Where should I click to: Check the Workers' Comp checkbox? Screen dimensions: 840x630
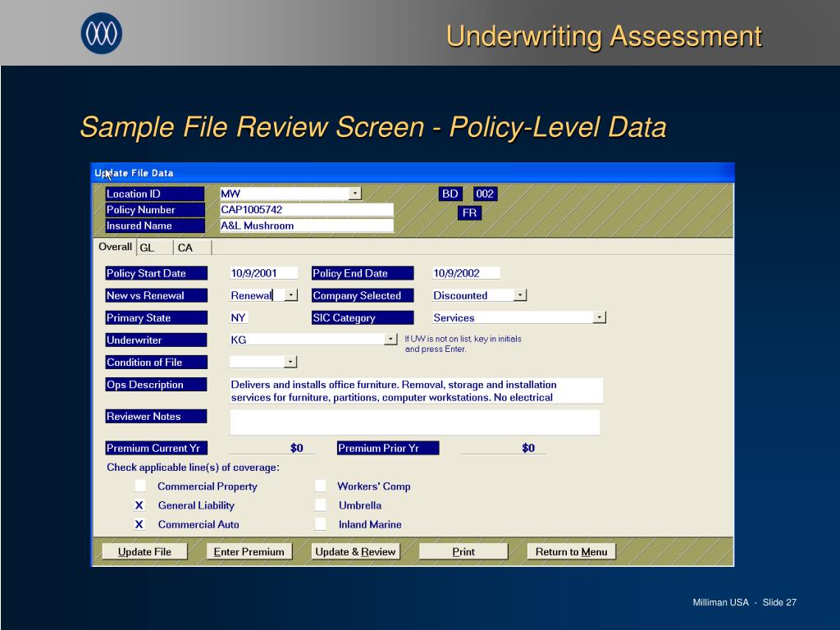[x=321, y=486]
